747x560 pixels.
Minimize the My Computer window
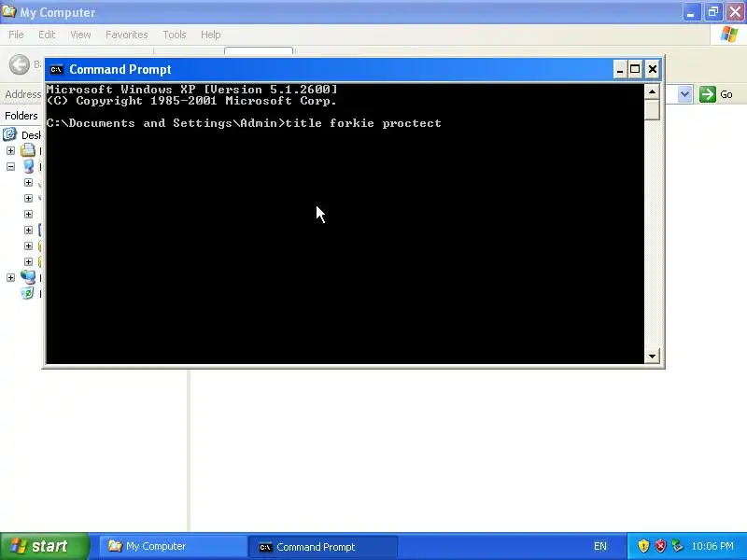[691, 12]
